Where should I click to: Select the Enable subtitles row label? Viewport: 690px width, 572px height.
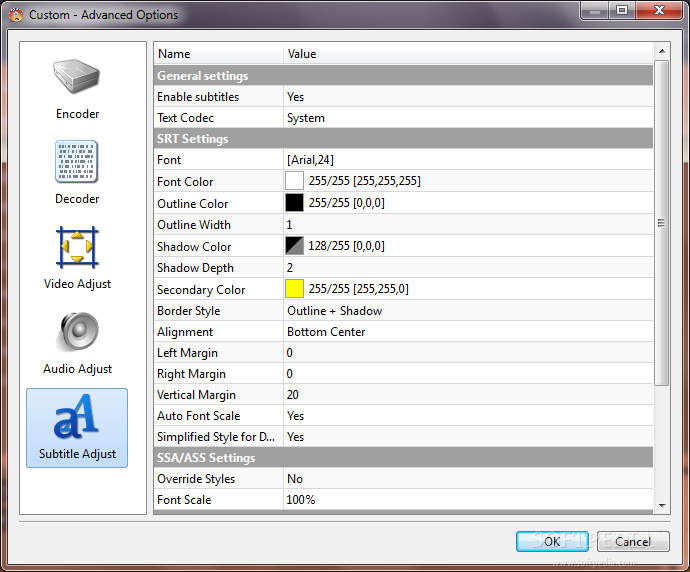click(198, 97)
